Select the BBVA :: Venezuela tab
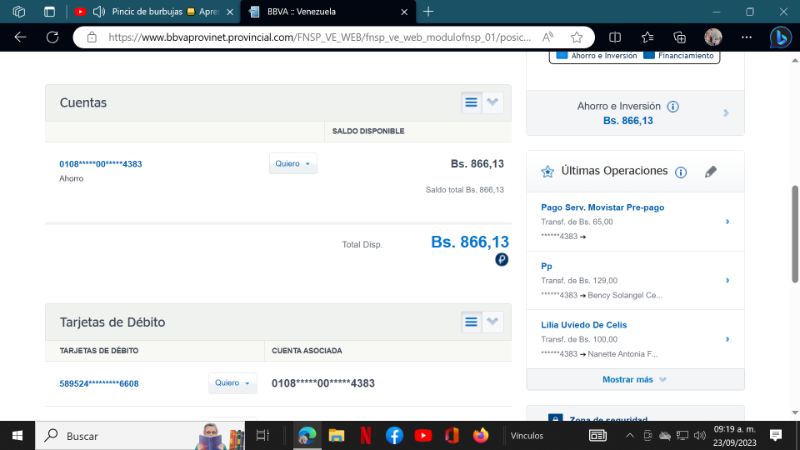Image resolution: width=800 pixels, height=450 pixels. (328, 12)
